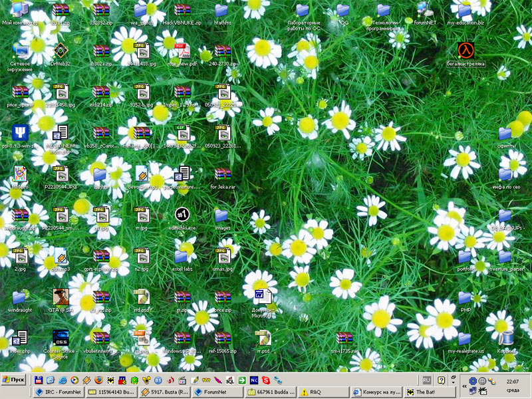Image resolution: width=532 pixels, height=399 pixels.
Task: Open the Counter Strike - Source shortcut
Action: click(x=61, y=338)
